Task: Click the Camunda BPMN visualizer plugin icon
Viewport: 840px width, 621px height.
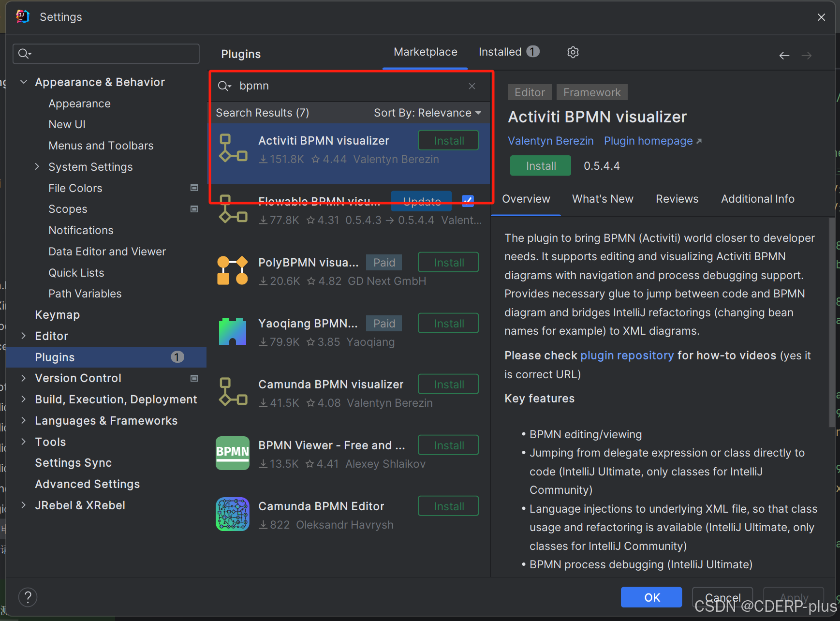Action: click(x=233, y=392)
